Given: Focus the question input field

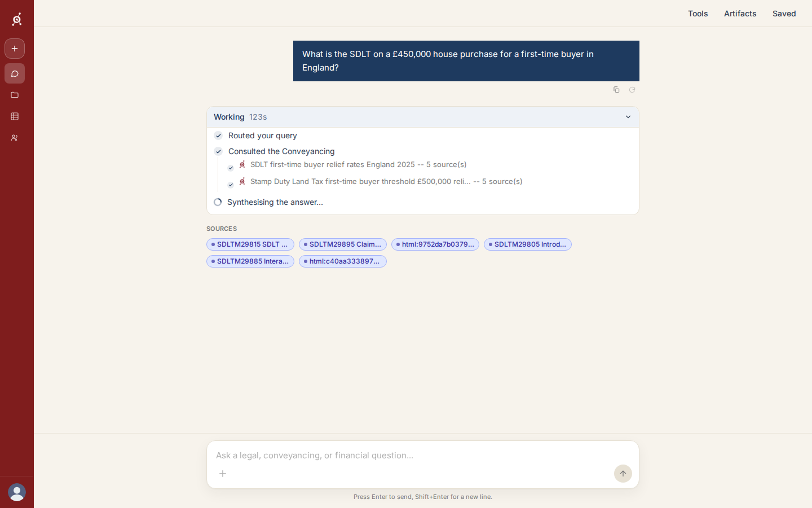Looking at the screenshot, I should point(423,456).
